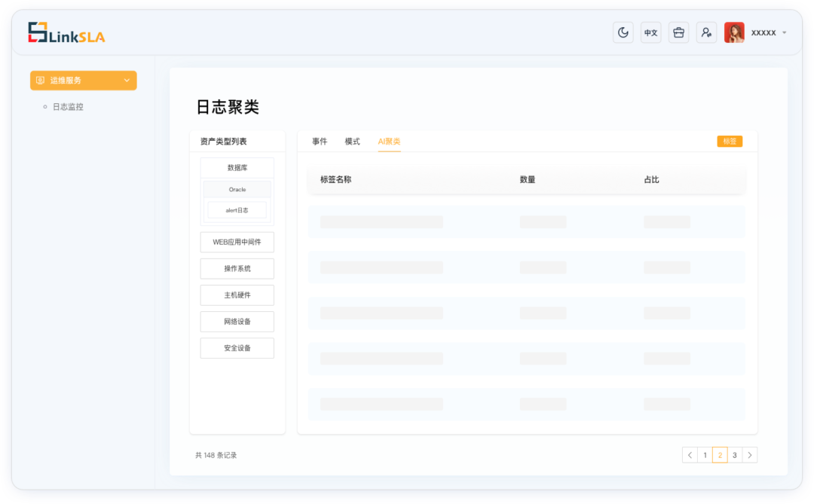Screen dimensions: 814x504
Task: Choose the alert日志 item
Action: coord(237,210)
